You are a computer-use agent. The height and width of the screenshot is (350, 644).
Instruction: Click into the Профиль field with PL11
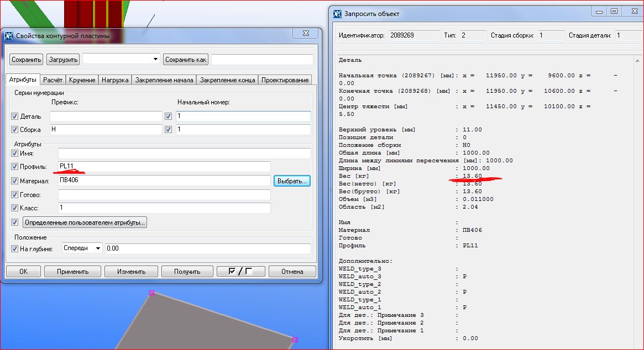(164, 167)
